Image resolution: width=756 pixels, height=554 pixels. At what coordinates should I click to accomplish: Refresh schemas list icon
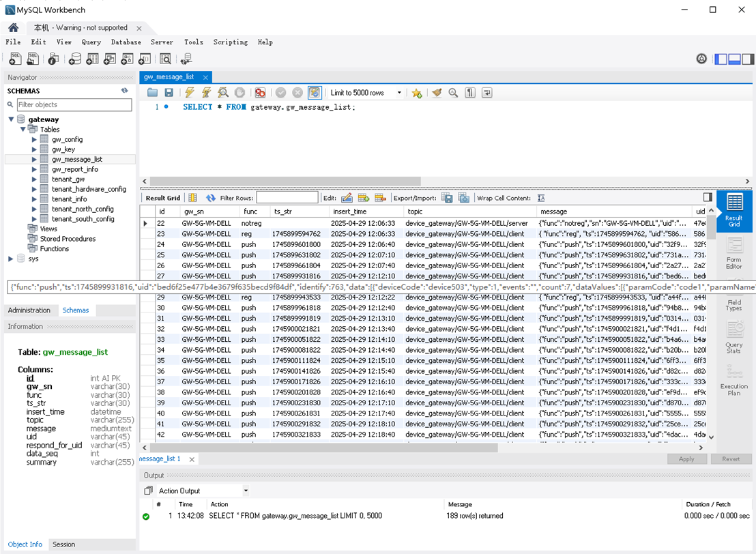pyautogui.click(x=124, y=91)
